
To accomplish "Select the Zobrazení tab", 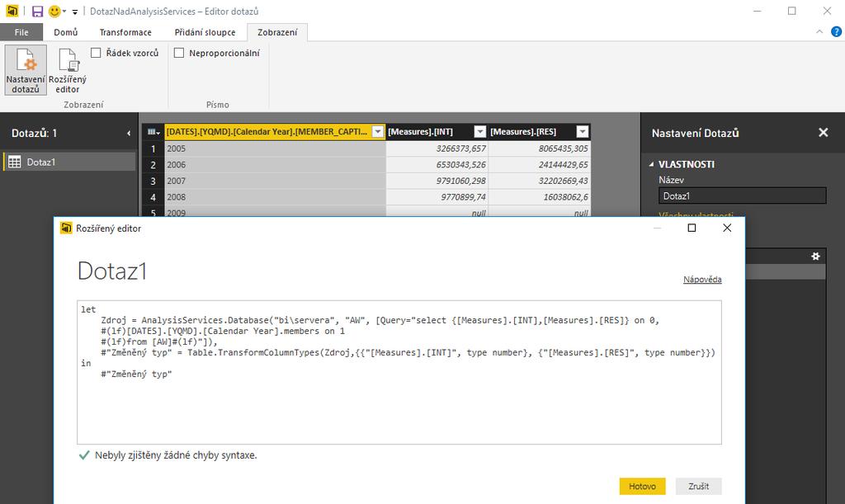I will 277,32.
